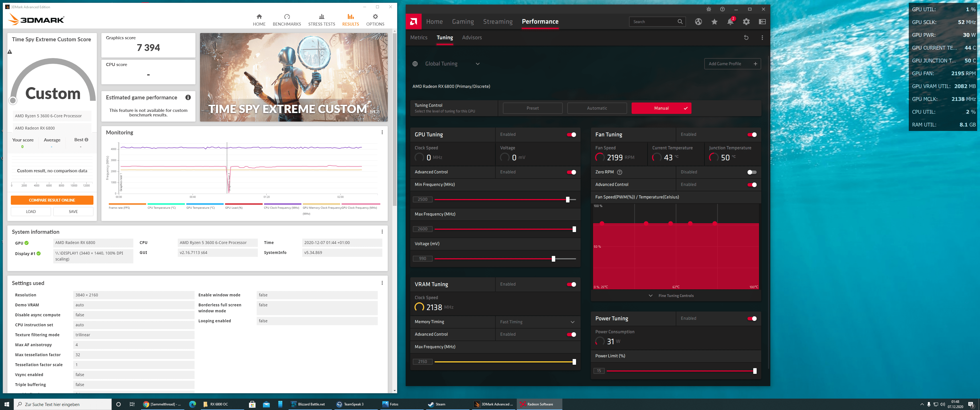Open the Monitoring panel kebab menu

[382, 132]
